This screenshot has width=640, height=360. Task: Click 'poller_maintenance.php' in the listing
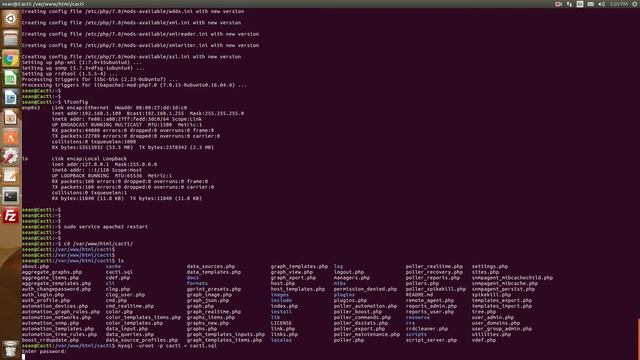(x=367, y=334)
